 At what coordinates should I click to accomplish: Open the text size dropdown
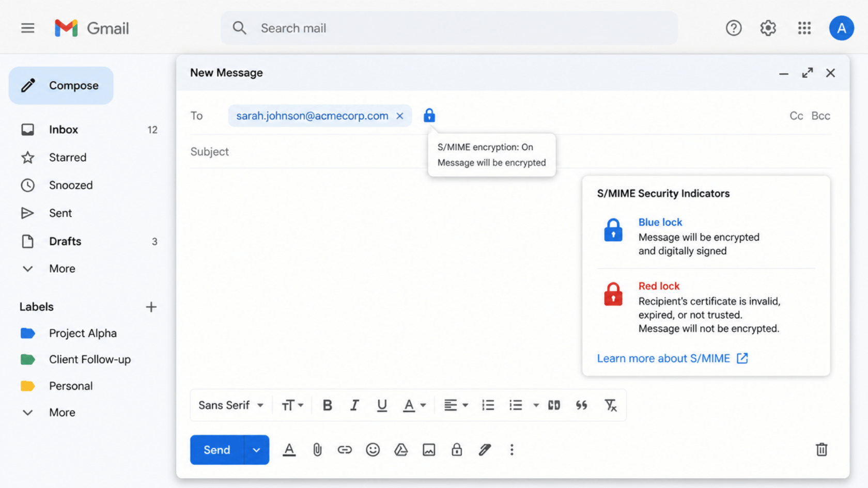tap(292, 405)
